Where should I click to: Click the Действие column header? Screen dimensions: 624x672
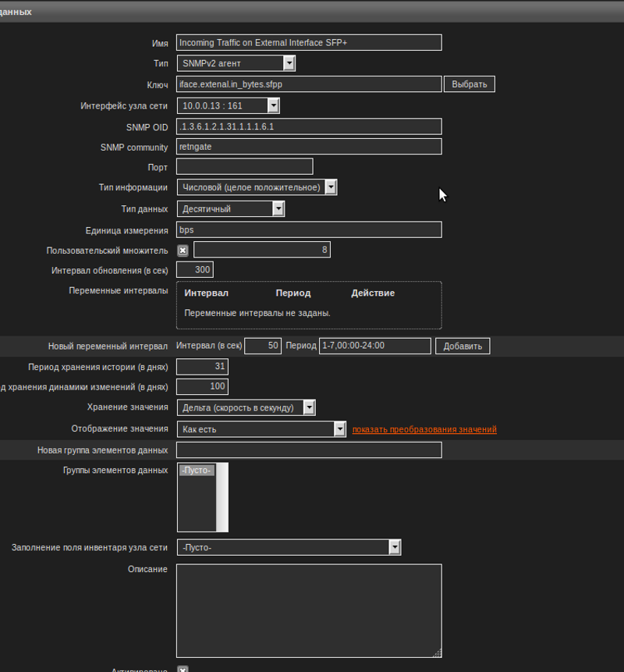(x=373, y=293)
